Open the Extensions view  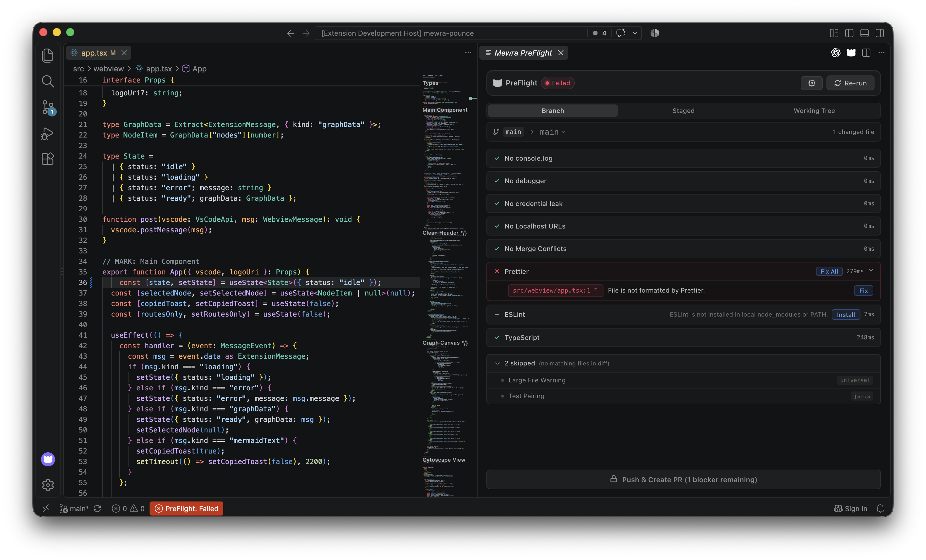coord(48,159)
